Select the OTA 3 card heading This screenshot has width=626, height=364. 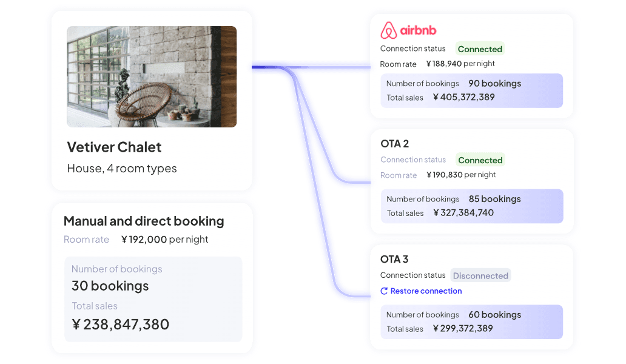pyautogui.click(x=394, y=260)
